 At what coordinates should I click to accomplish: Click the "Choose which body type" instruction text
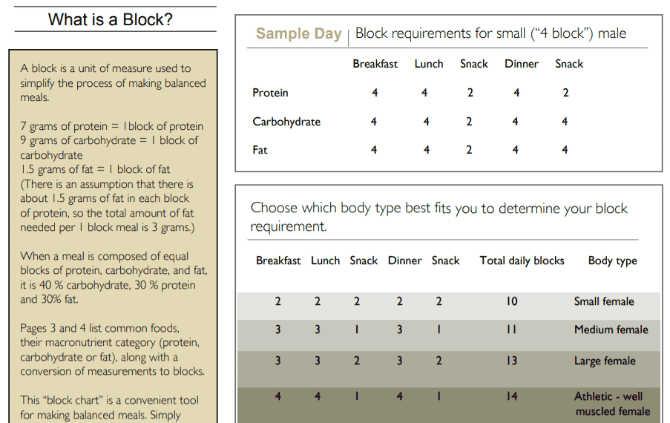439,217
